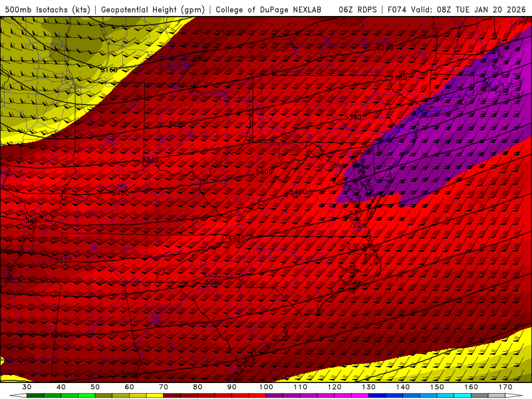Screen dimensions: 532x399
Task: Click the gray swatch right of 160
Action: (479, 396)
